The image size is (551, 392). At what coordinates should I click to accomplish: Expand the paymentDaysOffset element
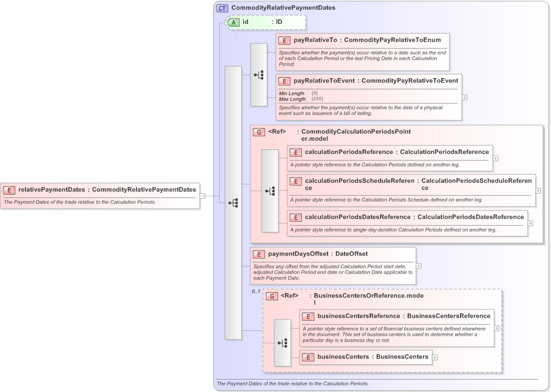point(419,266)
